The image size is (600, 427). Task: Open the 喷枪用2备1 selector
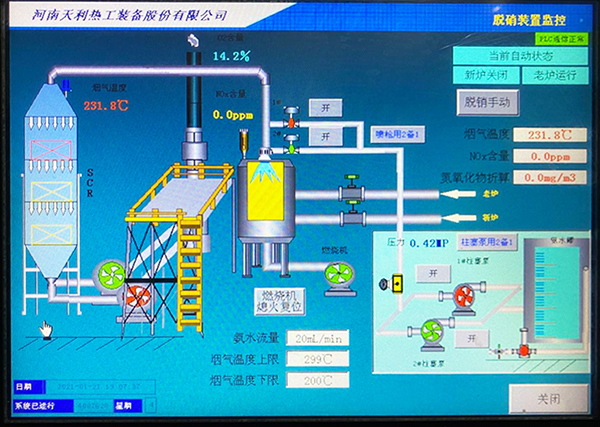(401, 132)
